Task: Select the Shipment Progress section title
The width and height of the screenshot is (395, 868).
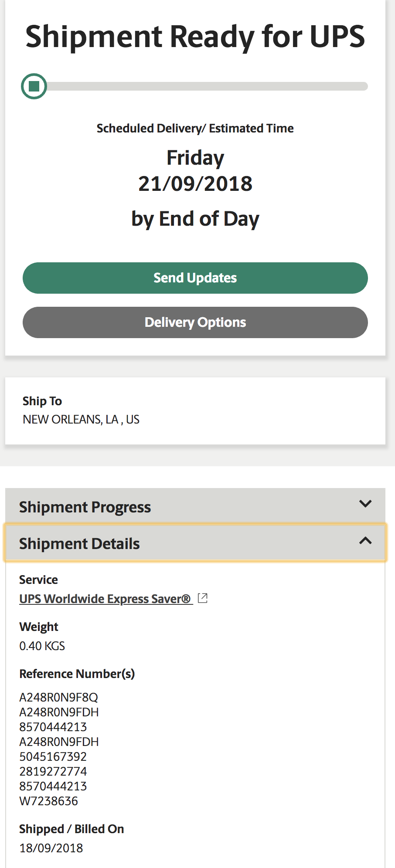Action: coord(85,507)
